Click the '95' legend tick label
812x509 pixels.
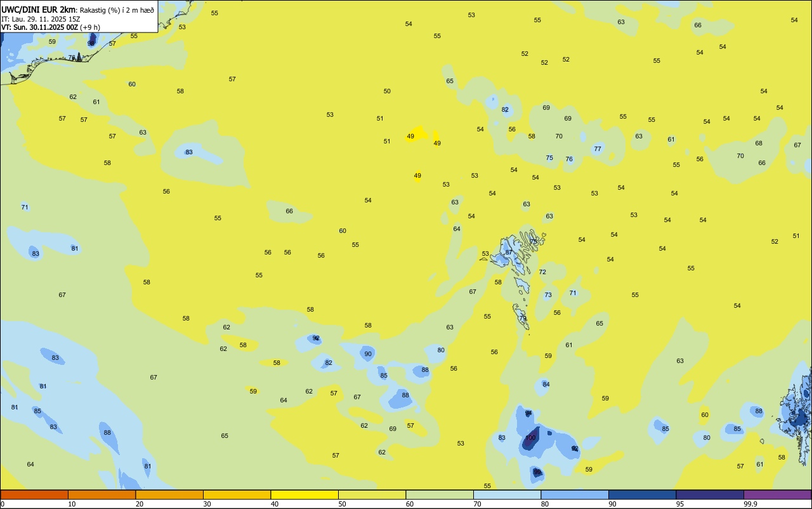pos(680,504)
